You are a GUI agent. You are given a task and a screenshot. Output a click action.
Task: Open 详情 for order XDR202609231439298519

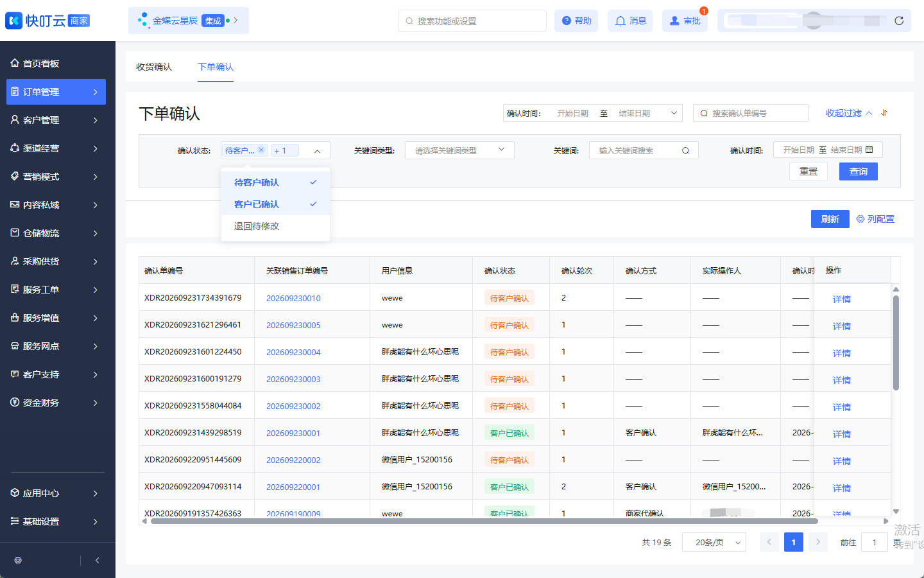pos(842,434)
